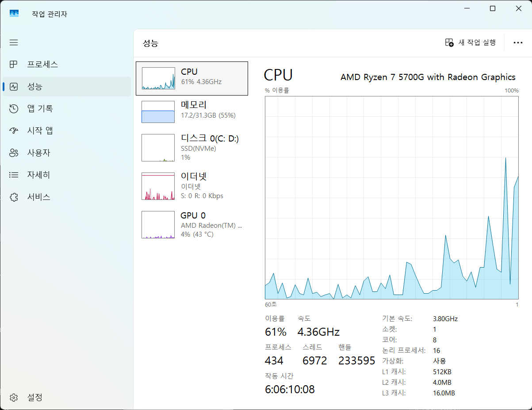The image size is (532, 410).
Task: Go to 시작 앱 startup apps icon
Action: 14,131
